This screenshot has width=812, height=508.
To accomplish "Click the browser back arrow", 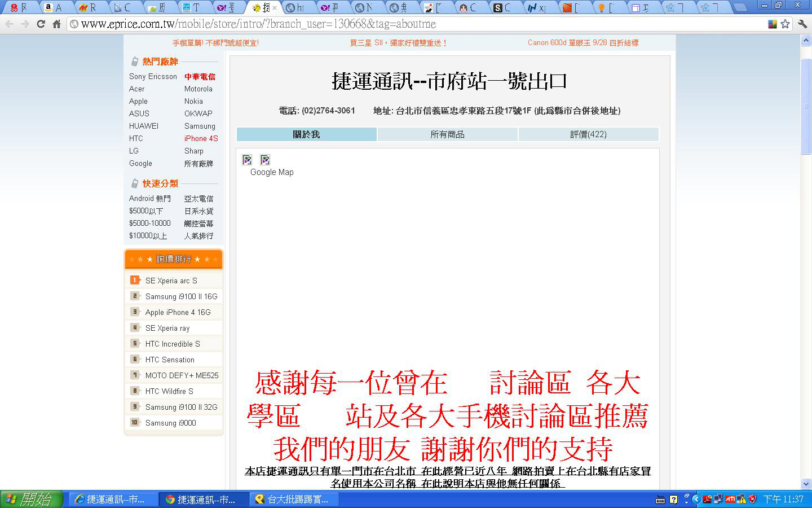I will coord(9,24).
